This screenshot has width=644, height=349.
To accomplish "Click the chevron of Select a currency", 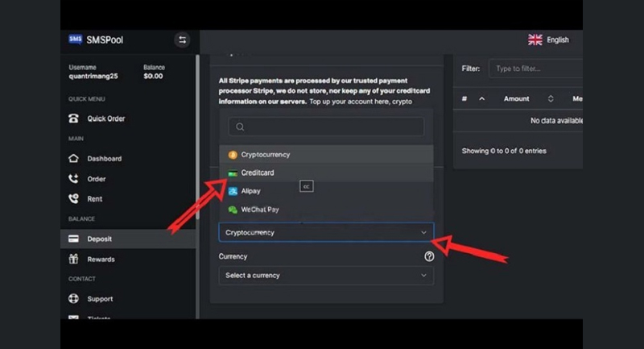I will point(423,276).
